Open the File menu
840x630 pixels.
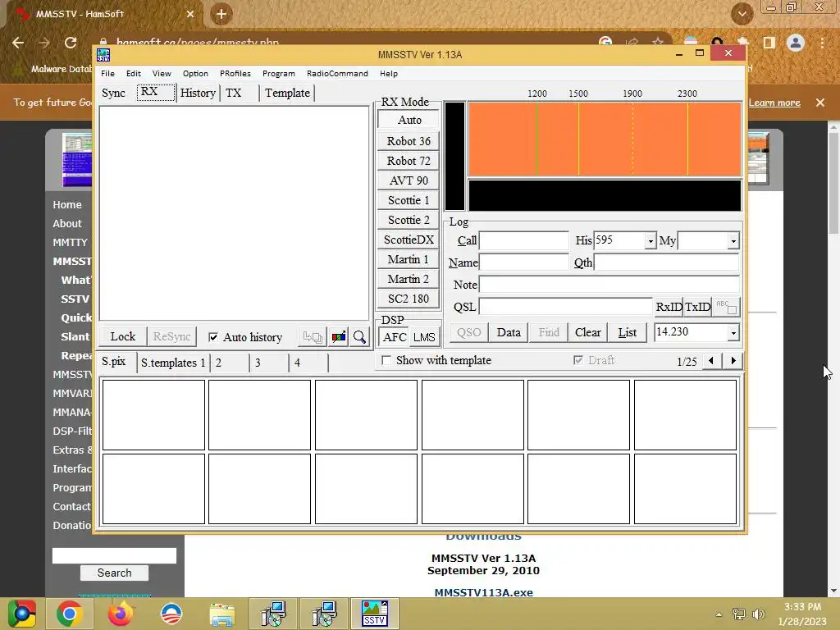coord(107,73)
